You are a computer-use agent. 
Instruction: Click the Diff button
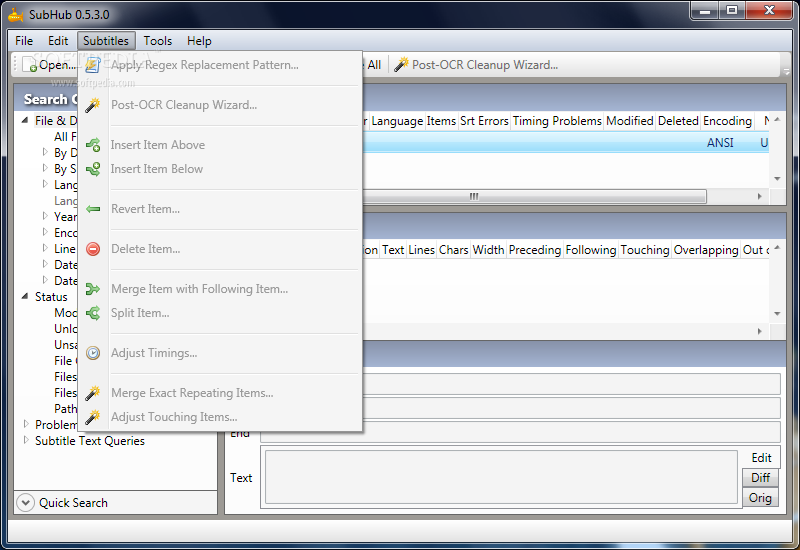760,478
